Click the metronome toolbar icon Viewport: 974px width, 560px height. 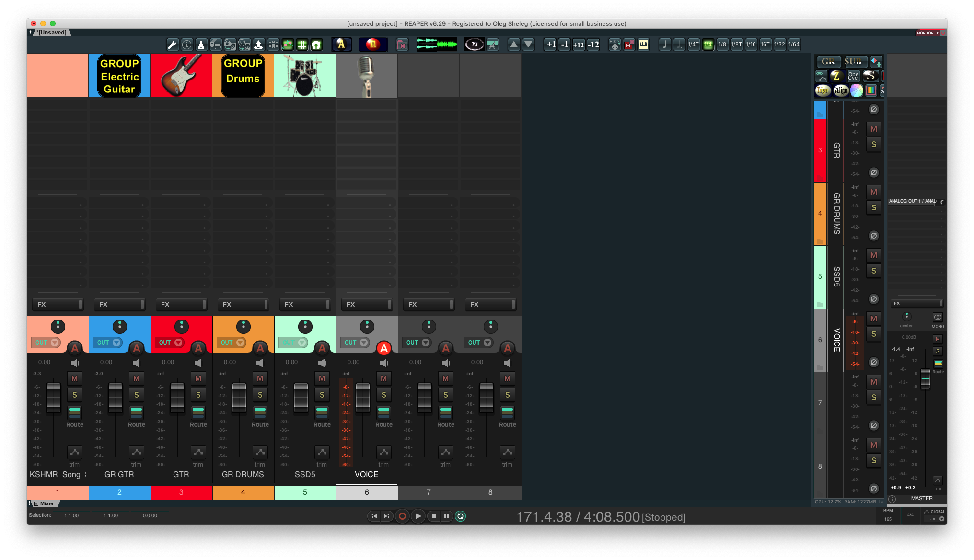tap(201, 45)
